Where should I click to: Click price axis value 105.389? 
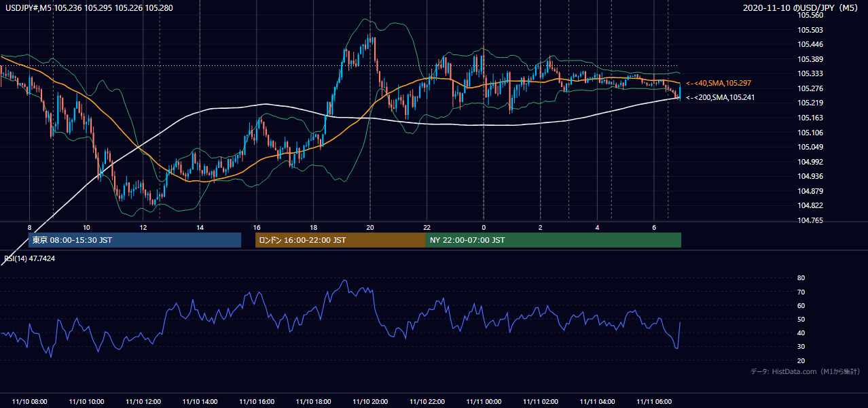click(x=811, y=60)
